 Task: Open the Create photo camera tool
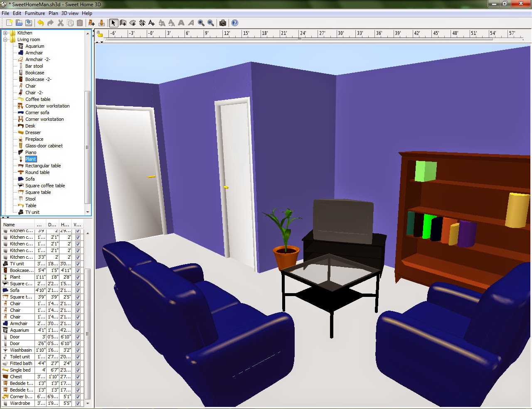pos(222,23)
